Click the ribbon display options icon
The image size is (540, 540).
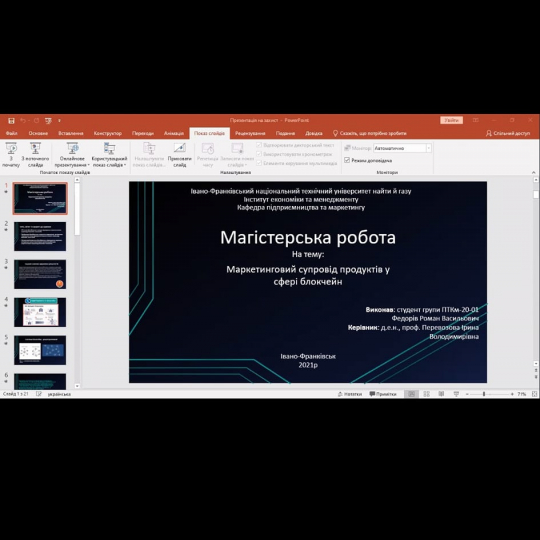pyautogui.click(x=476, y=120)
